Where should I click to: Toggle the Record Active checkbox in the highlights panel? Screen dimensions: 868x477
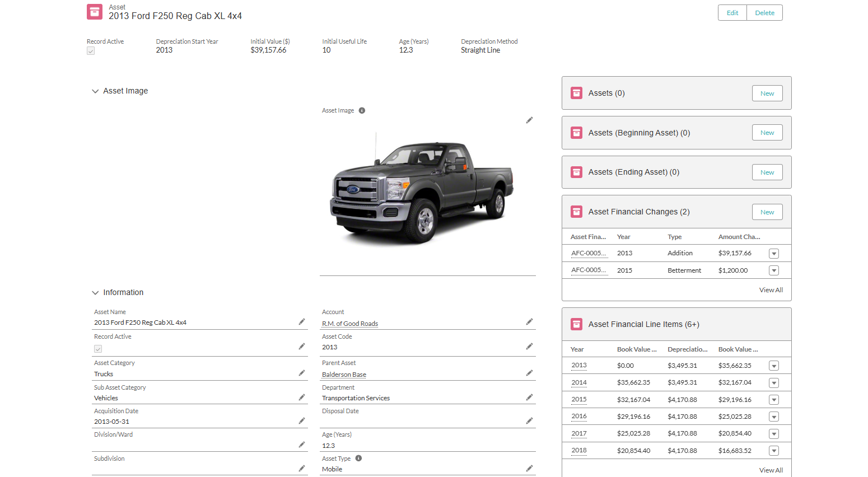pyautogui.click(x=91, y=51)
